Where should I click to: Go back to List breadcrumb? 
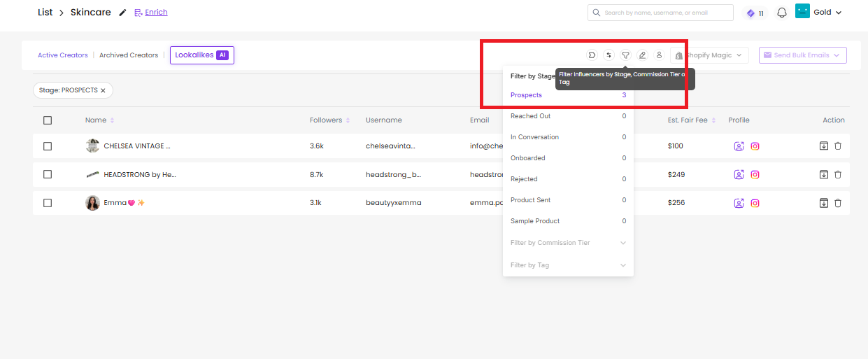(45, 13)
